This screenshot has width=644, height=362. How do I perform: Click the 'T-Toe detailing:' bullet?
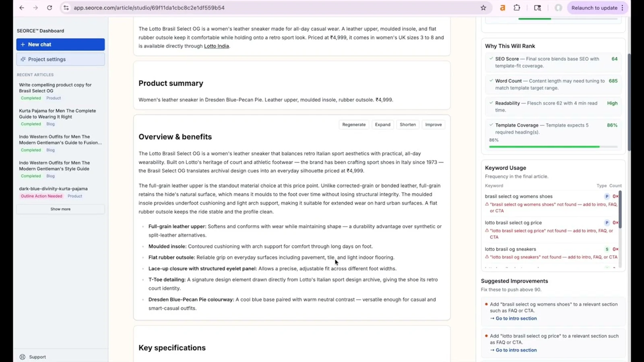click(x=167, y=280)
